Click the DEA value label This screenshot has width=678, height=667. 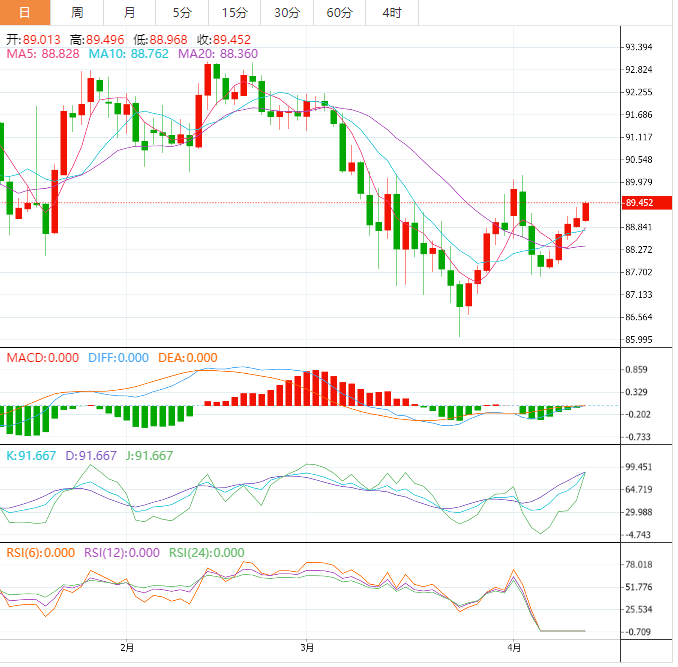[186, 357]
